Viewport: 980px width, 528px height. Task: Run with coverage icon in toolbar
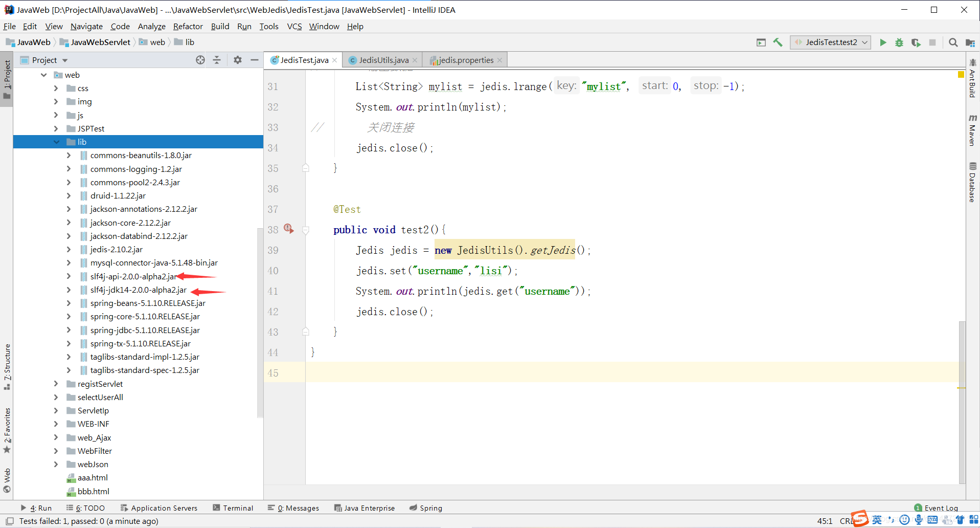pyautogui.click(x=916, y=42)
